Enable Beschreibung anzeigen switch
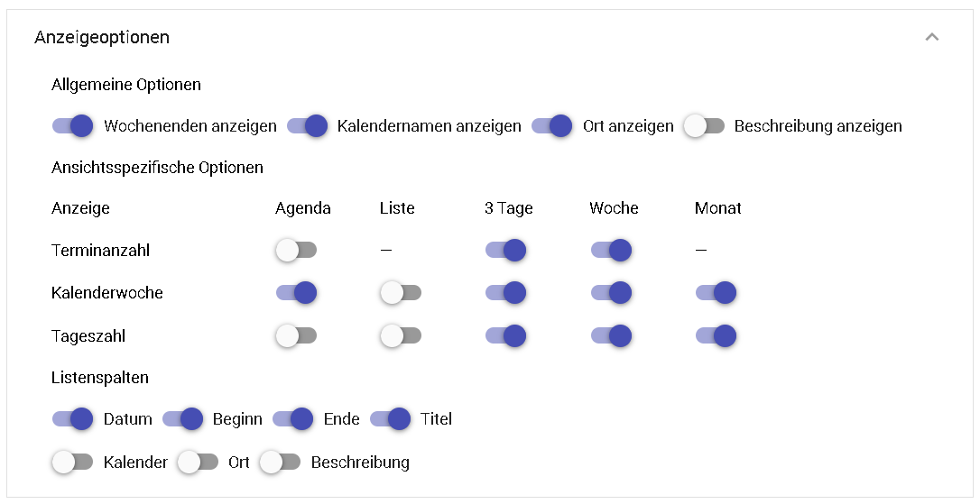 click(704, 126)
